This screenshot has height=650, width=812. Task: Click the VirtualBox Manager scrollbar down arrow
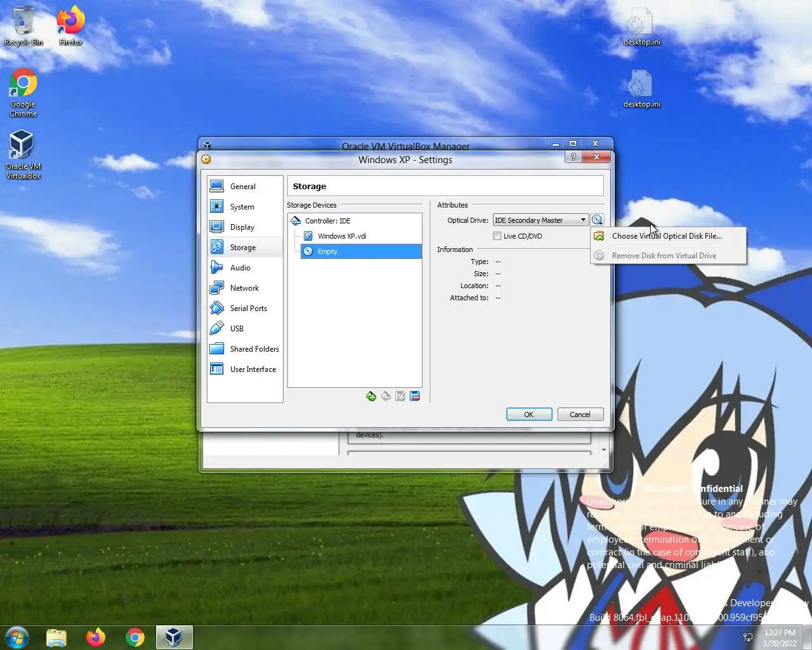pyautogui.click(x=603, y=449)
